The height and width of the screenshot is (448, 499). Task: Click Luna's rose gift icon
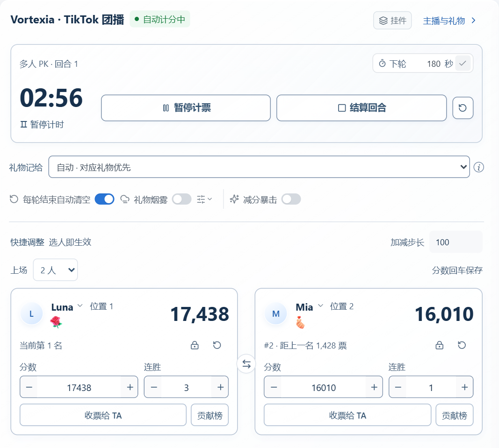(56, 322)
